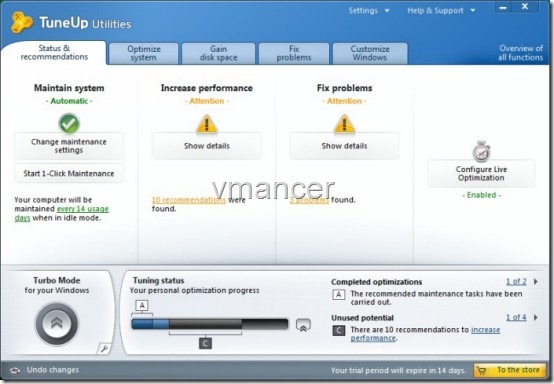Click the stopwatch Live Optimization icon

point(481,151)
